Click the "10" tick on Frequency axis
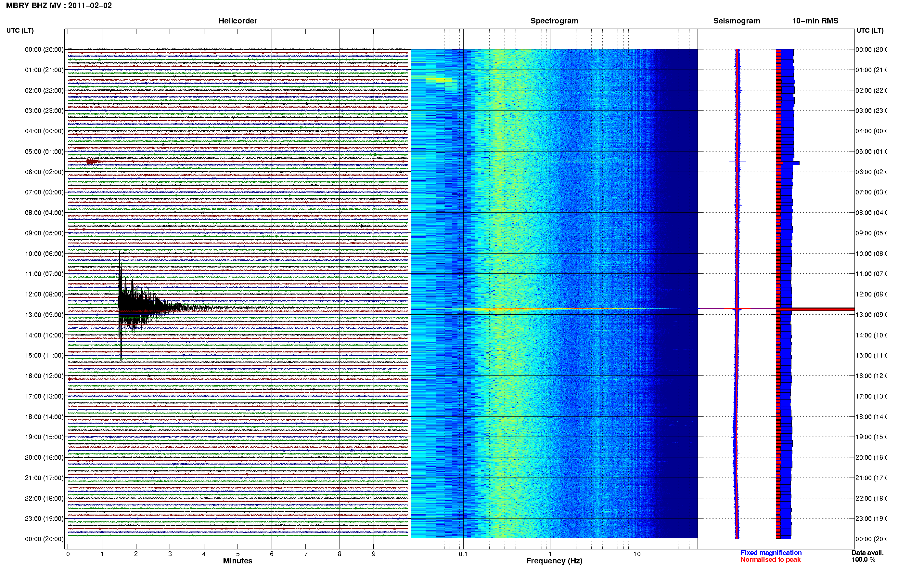Image resolution: width=924 pixels, height=578 pixels. (x=636, y=554)
